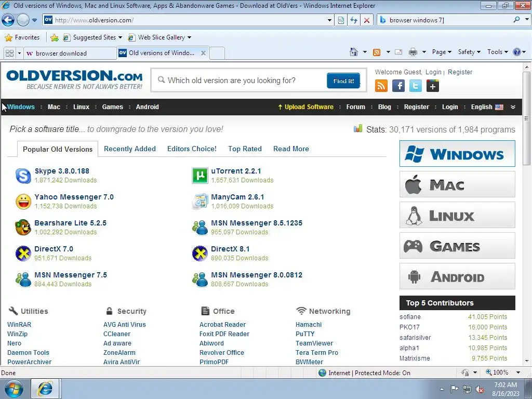Viewport: 532px width, 399px height.
Task: Open the Tools menu dropdown
Action: pos(497,52)
